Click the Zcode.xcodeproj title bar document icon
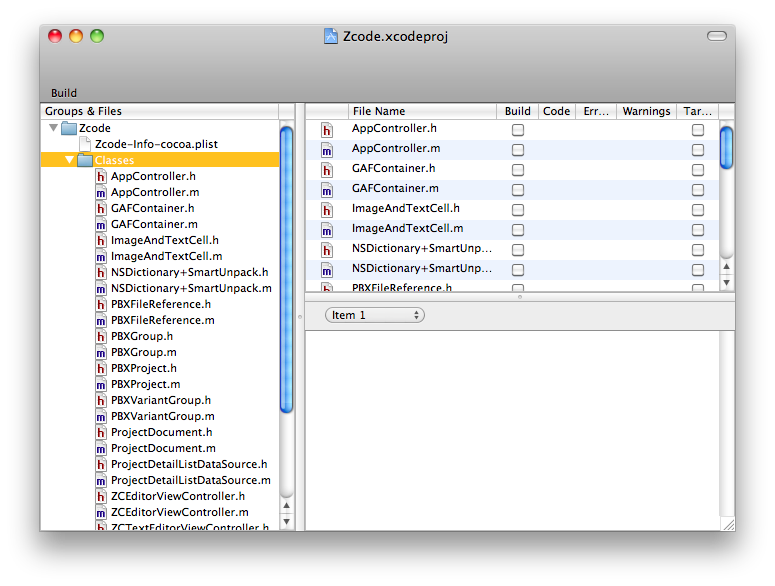The height and width of the screenshot is (586, 775). pyautogui.click(x=331, y=36)
